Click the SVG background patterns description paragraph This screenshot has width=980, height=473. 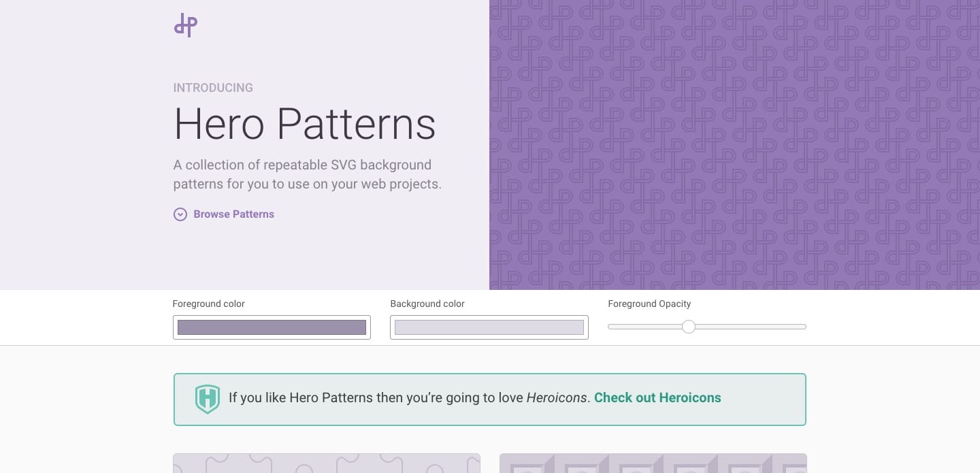pos(307,174)
